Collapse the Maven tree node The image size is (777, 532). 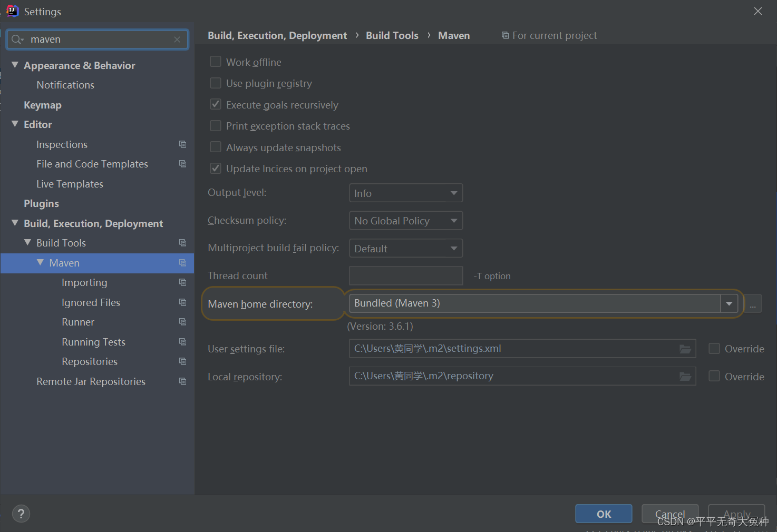click(40, 262)
